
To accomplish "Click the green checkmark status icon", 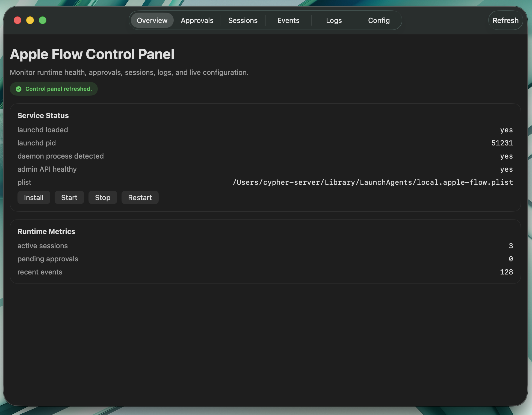I will point(19,89).
